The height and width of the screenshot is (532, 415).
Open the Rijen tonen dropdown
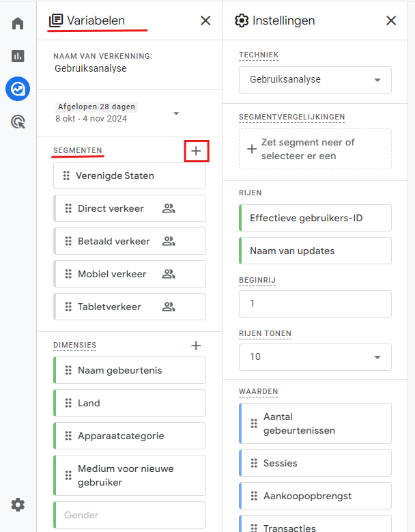tap(315, 357)
